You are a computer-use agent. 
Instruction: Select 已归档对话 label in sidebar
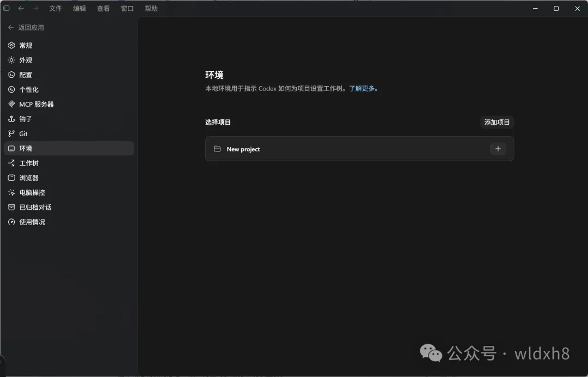(35, 207)
